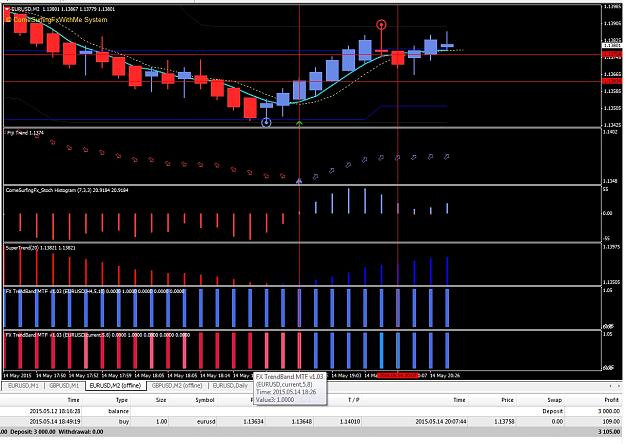Image resolution: width=625 pixels, height=444 pixels.
Task: Sort history by the Size column header
Action: tap(161, 400)
